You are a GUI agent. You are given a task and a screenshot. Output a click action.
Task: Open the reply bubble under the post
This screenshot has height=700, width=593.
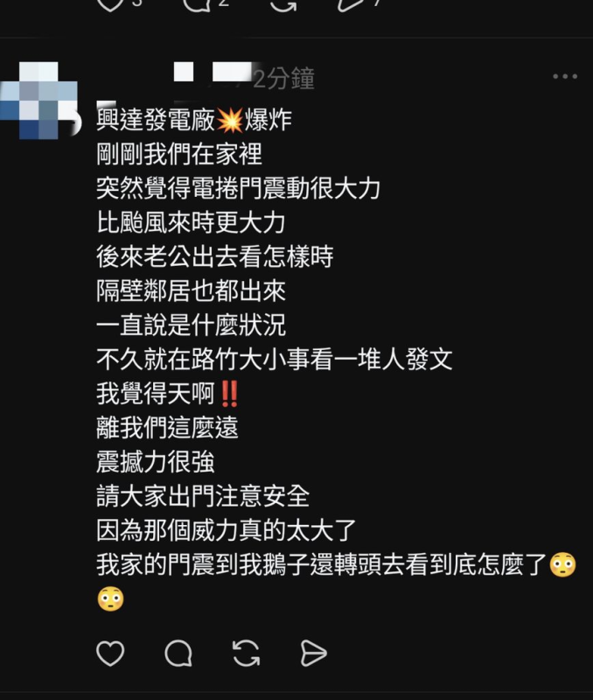click(178, 654)
